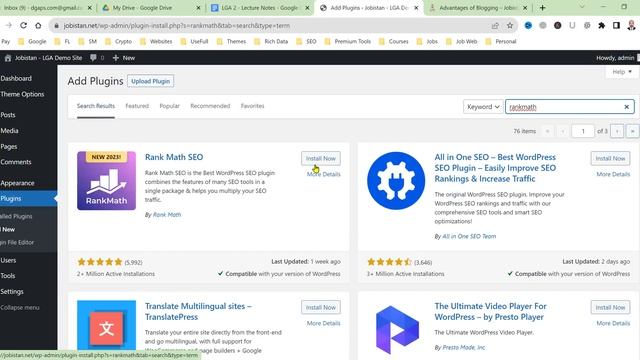
Task: Open the Rank Math author link
Action: pyautogui.click(x=167, y=215)
